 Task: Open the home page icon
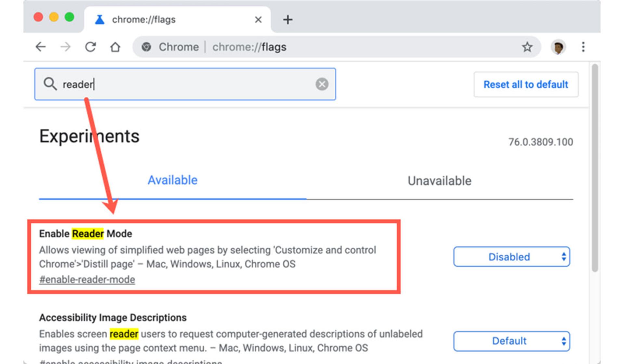coord(115,47)
